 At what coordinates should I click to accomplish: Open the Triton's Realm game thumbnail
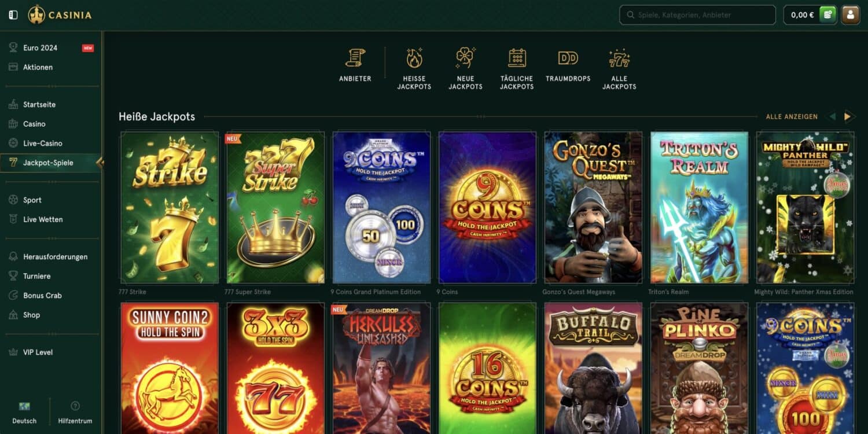coord(699,208)
